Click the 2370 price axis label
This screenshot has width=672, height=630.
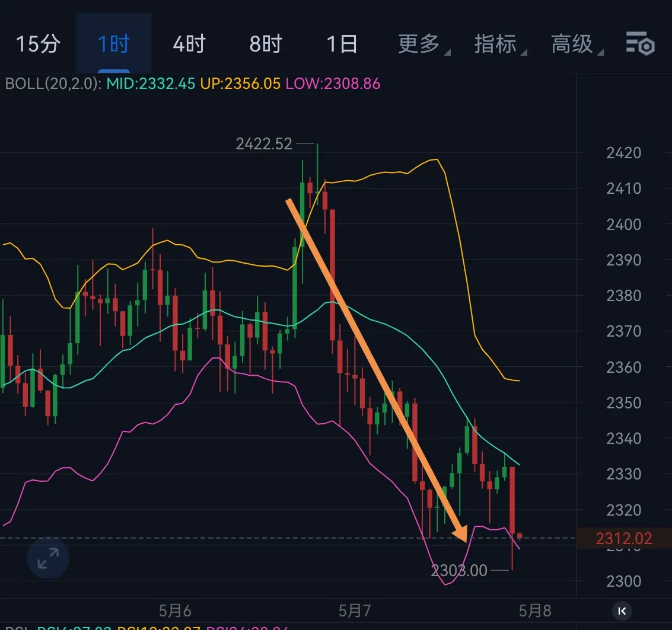tap(624, 331)
